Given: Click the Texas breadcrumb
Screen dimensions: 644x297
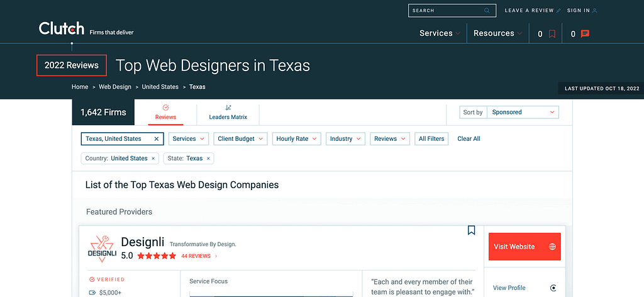Looking at the screenshot, I should (x=197, y=87).
